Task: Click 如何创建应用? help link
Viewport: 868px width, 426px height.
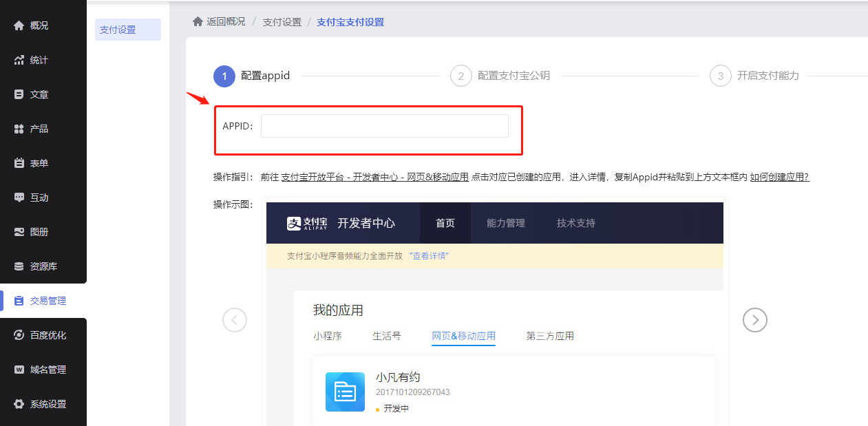Action: [x=779, y=177]
